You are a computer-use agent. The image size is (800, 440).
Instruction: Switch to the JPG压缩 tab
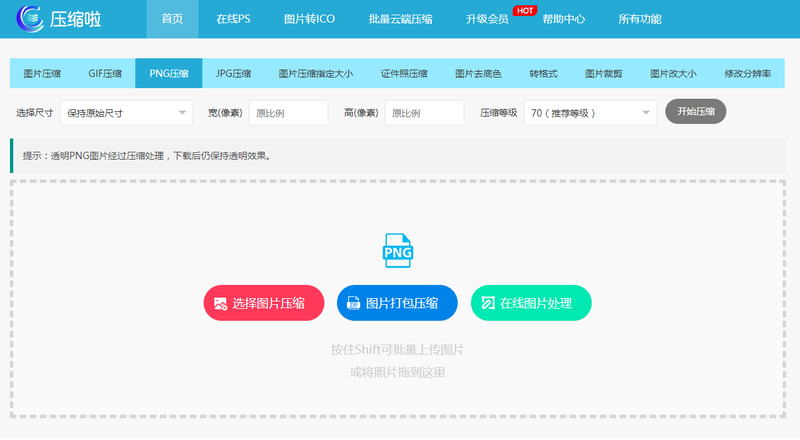233,74
